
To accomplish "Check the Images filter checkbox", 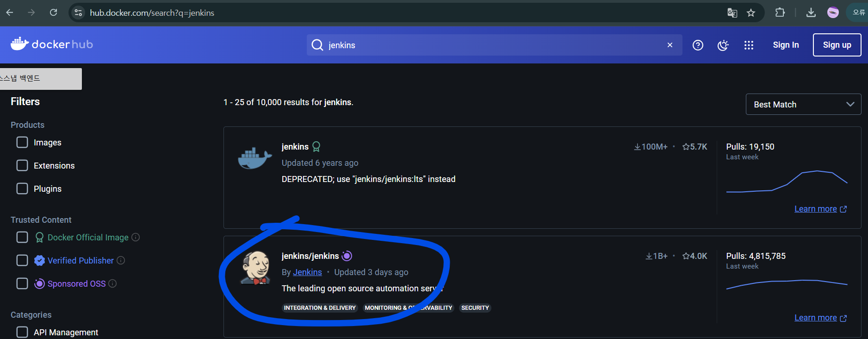I will coord(22,142).
